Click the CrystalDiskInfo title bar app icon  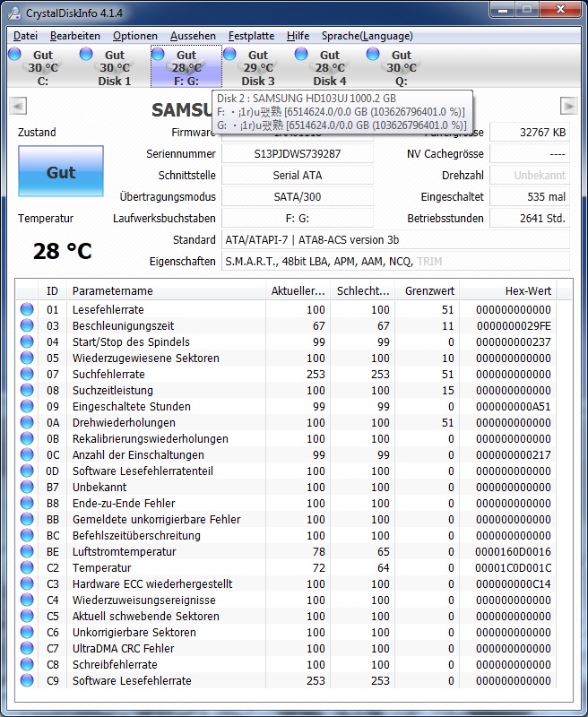coord(14,13)
